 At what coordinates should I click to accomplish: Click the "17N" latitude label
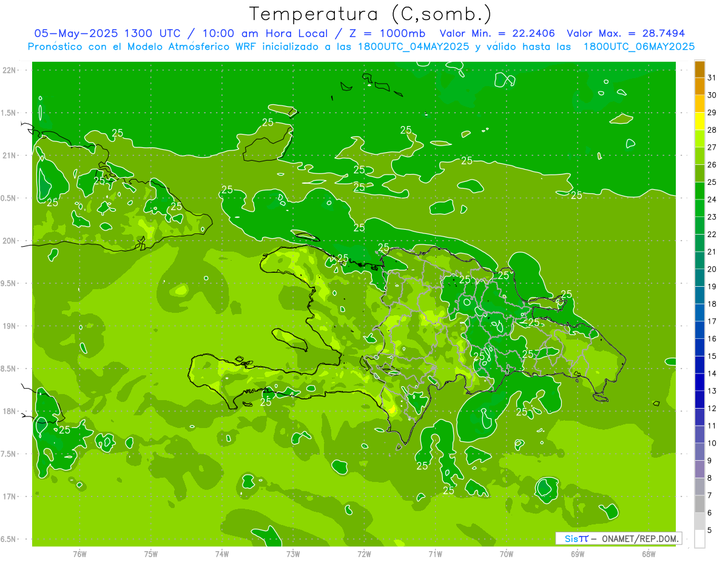[10, 497]
